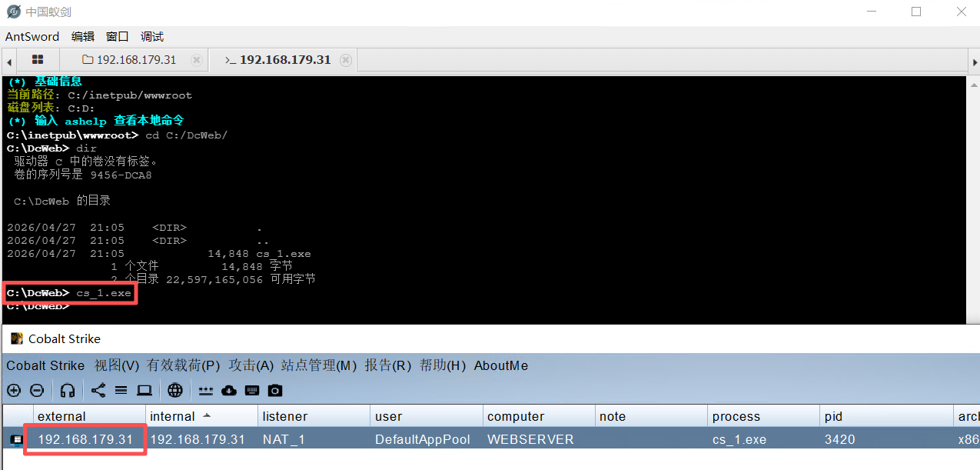Click the AntSword window logo icon

(14, 12)
